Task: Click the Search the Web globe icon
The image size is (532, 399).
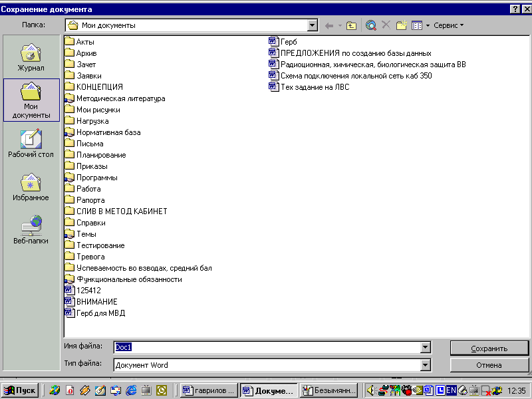Action: 371,25
